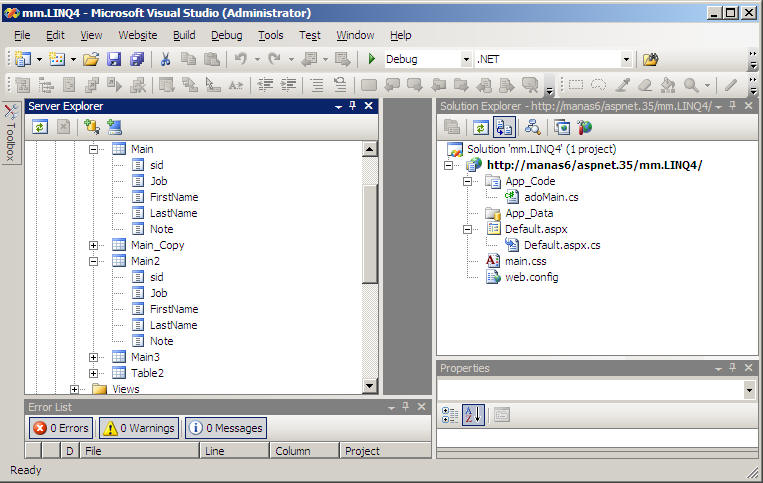Open the Debug menu
The image size is (763, 483).
(226, 35)
